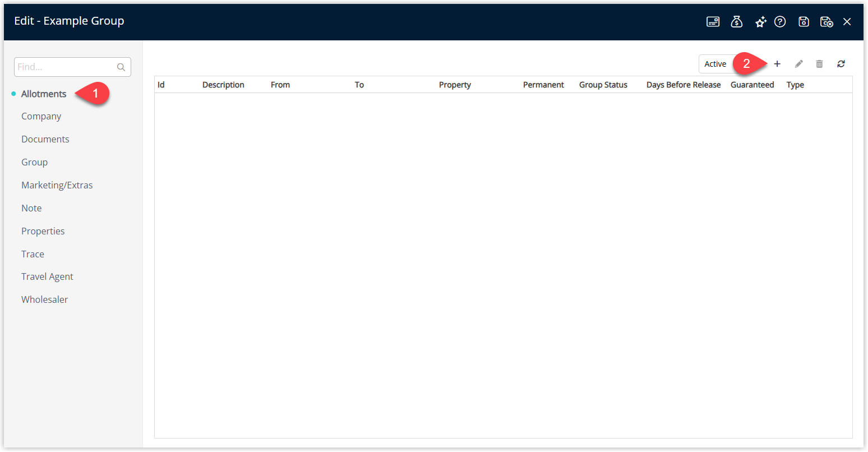868x452 pixels.
Task: Open Marketing/Extras section
Action: (57, 185)
